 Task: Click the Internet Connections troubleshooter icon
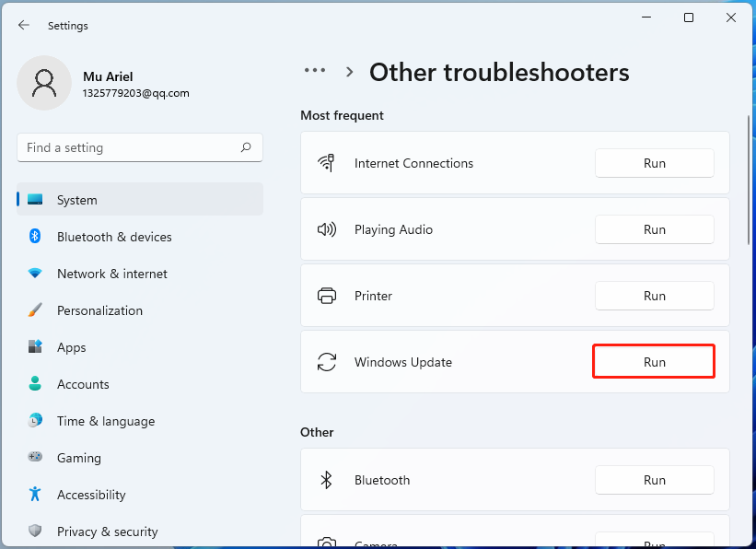(326, 163)
